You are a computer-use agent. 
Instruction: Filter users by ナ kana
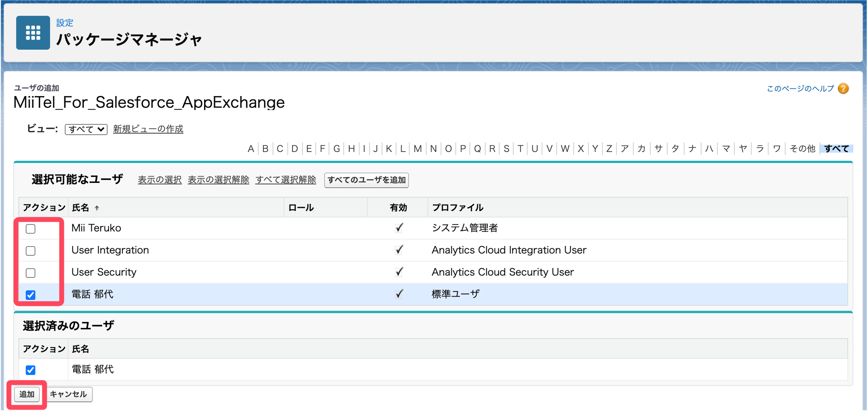tap(692, 149)
